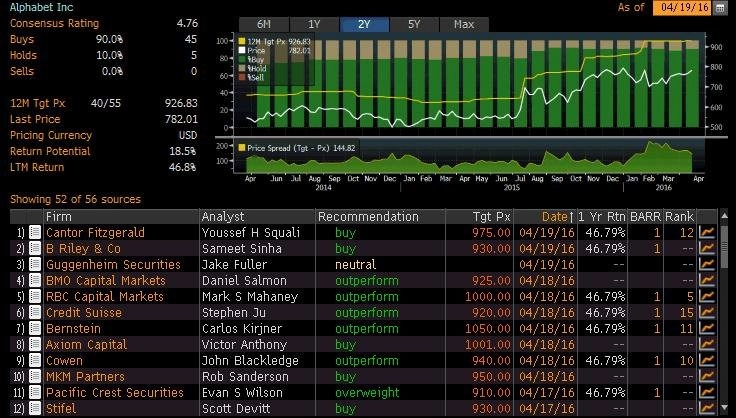
Task: Open the Guggenheim Securities firm link
Action: (x=113, y=264)
